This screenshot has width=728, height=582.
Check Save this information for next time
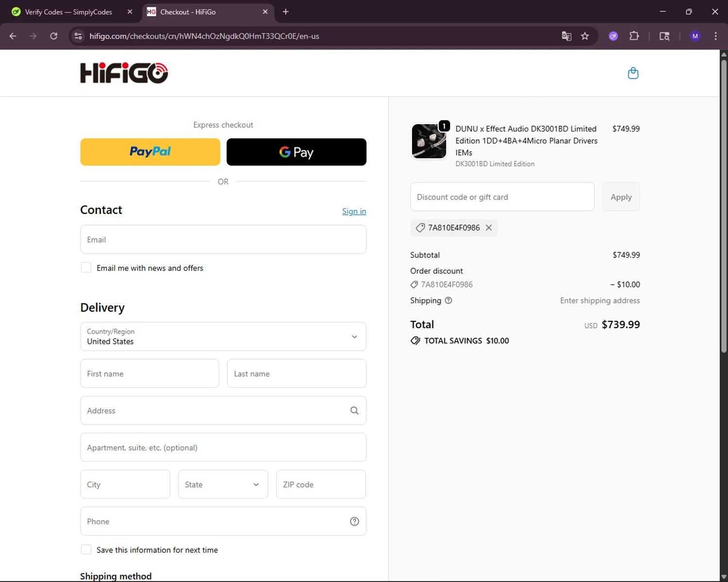pos(86,550)
